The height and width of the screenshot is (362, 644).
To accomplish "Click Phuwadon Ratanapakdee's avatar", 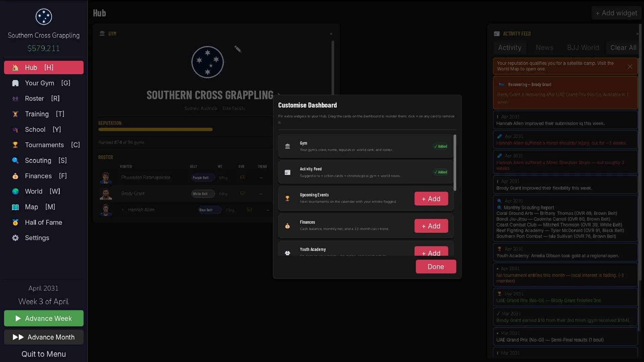I will coord(106,178).
